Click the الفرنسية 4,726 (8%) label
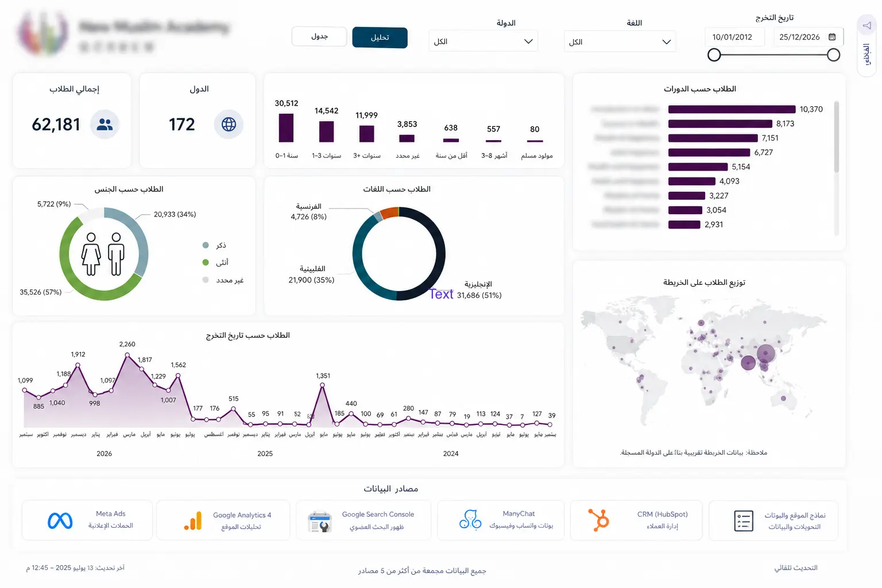Image resolution: width=882 pixels, height=588 pixels. click(309, 211)
